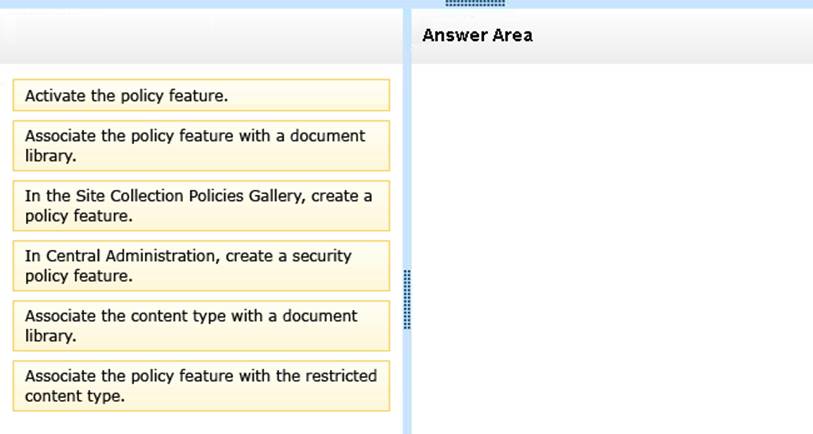Click the empty Answer Area drop zone

point(612,249)
